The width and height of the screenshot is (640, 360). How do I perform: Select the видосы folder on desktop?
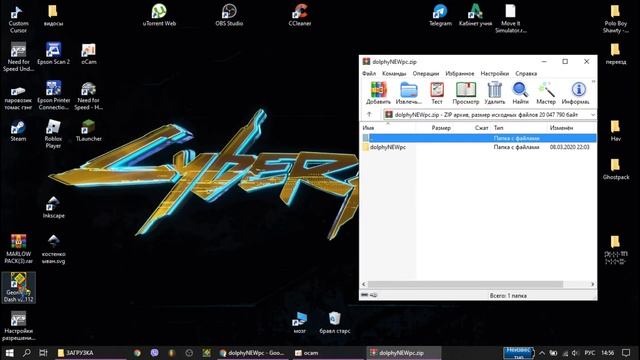click(x=53, y=15)
